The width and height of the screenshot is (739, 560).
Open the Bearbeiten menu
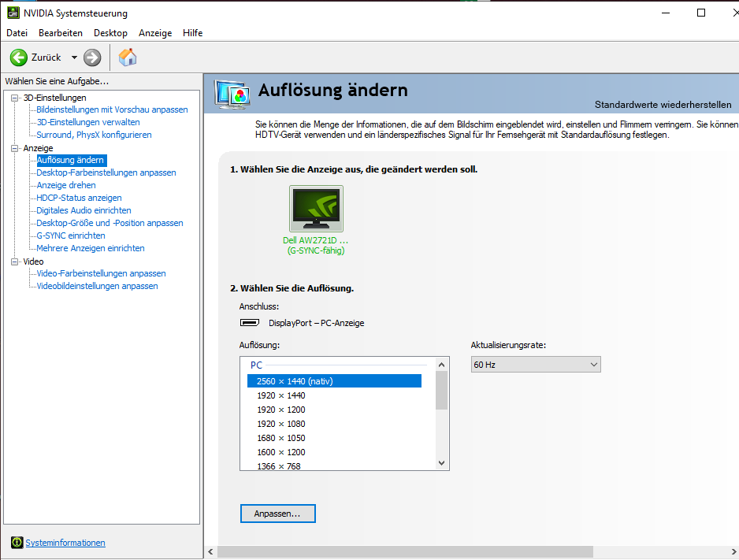pos(61,33)
